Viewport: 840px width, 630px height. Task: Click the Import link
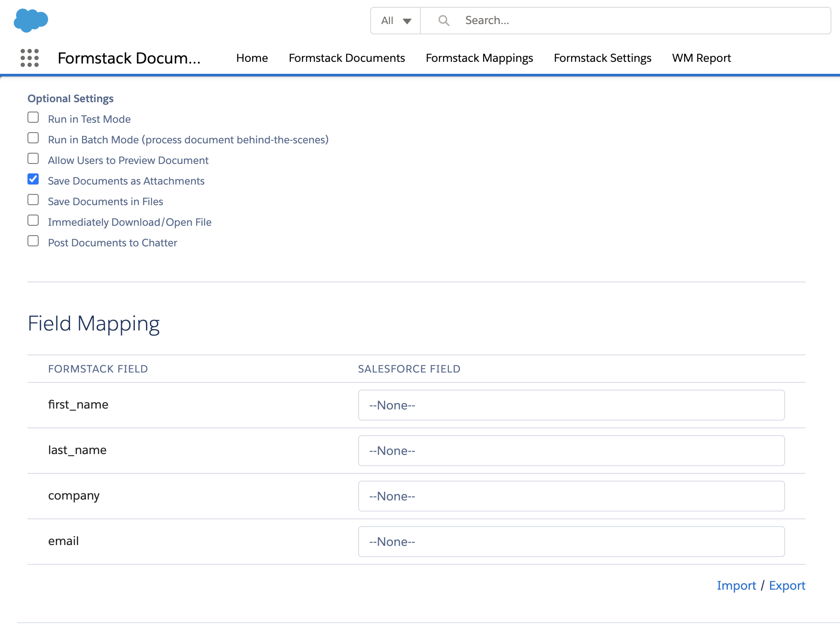point(736,585)
